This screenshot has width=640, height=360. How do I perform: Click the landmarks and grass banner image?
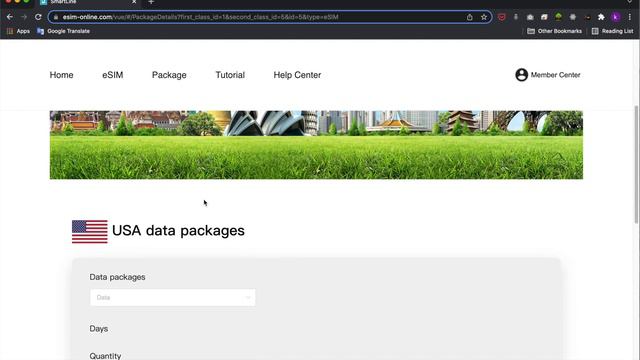pyautogui.click(x=316, y=145)
